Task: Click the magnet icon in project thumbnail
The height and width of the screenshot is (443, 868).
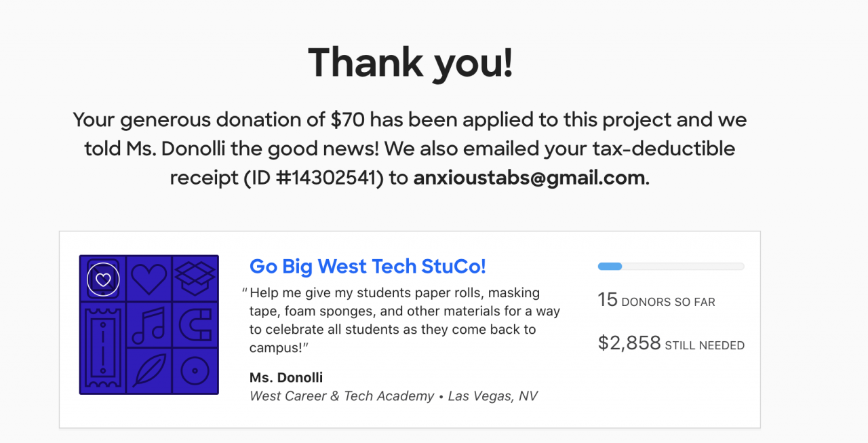Action: click(195, 324)
